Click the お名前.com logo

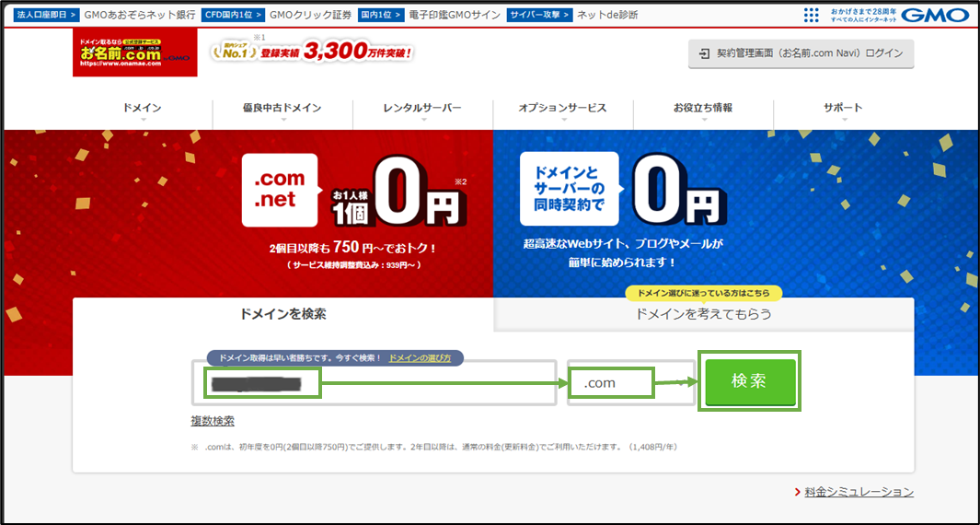tap(135, 52)
